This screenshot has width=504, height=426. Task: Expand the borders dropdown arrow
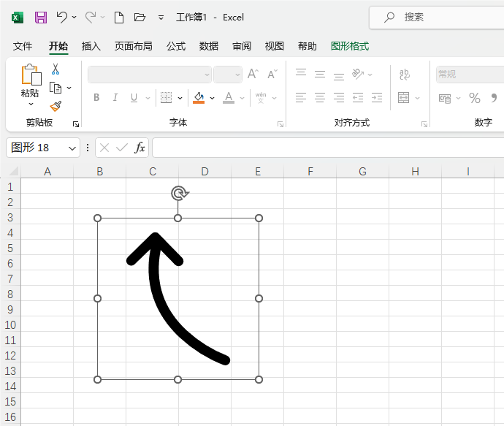pos(180,98)
